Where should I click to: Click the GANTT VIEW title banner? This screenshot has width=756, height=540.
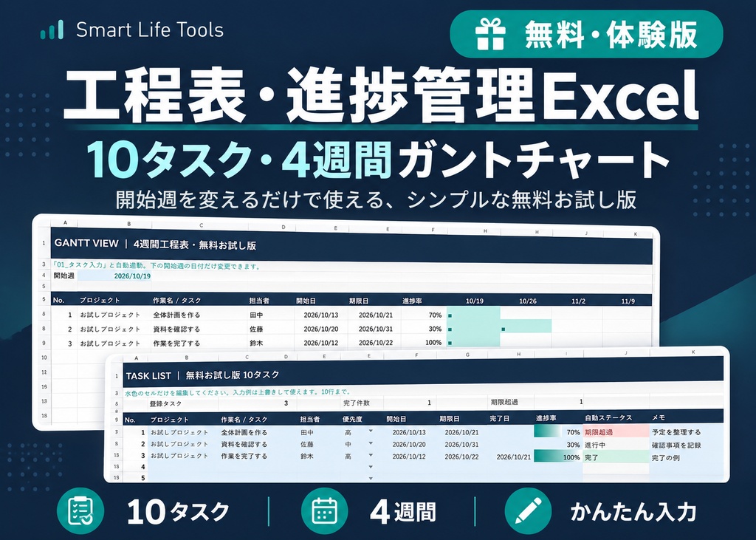[351, 245]
